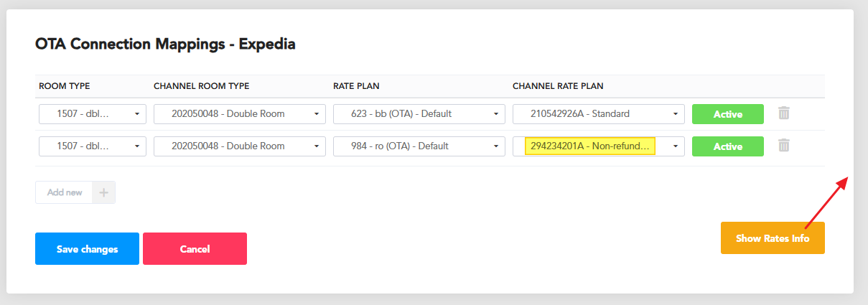Viewport: 868px width, 305px height.
Task: Open Room Type dropdown in 984 - ro row
Action: (93, 146)
